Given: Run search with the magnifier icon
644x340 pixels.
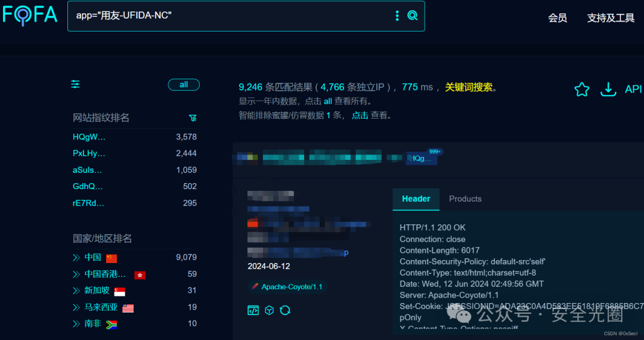Looking at the screenshot, I should click(412, 16).
